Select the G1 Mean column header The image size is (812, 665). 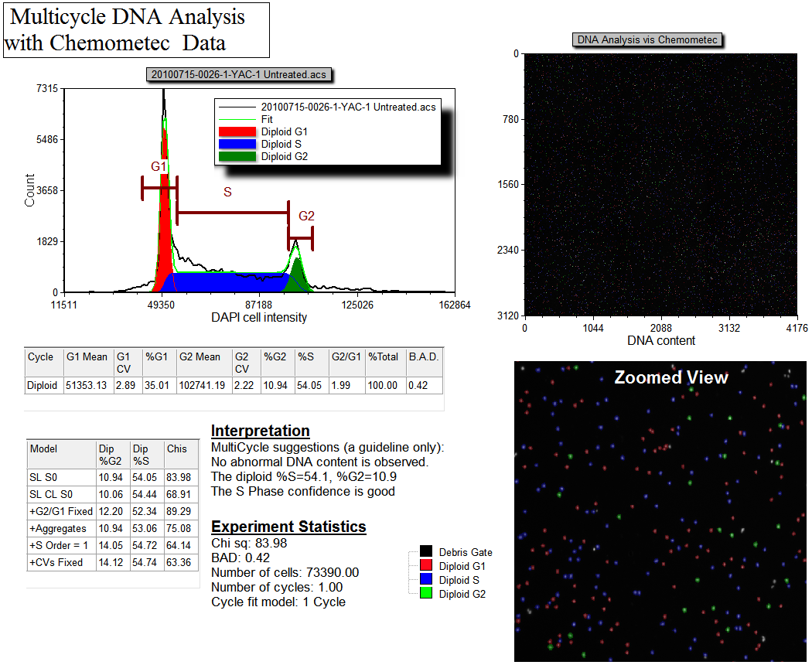87,357
